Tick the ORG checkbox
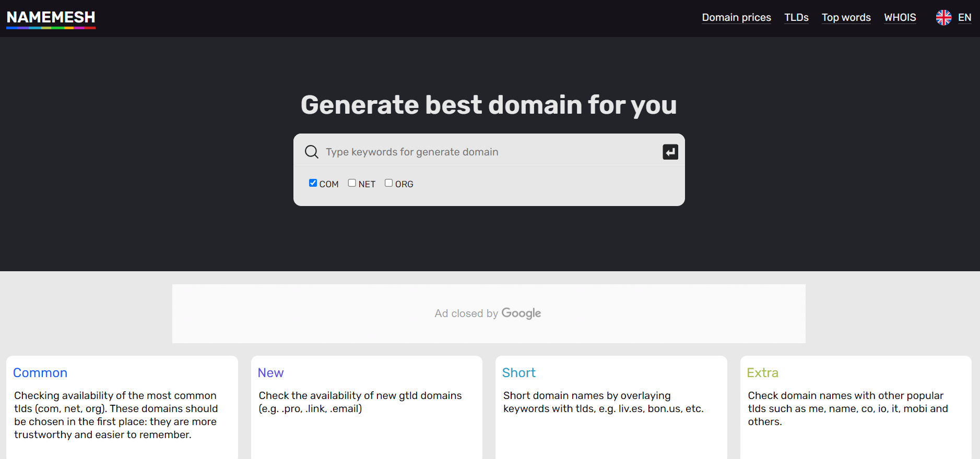The image size is (980, 459). point(388,183)
